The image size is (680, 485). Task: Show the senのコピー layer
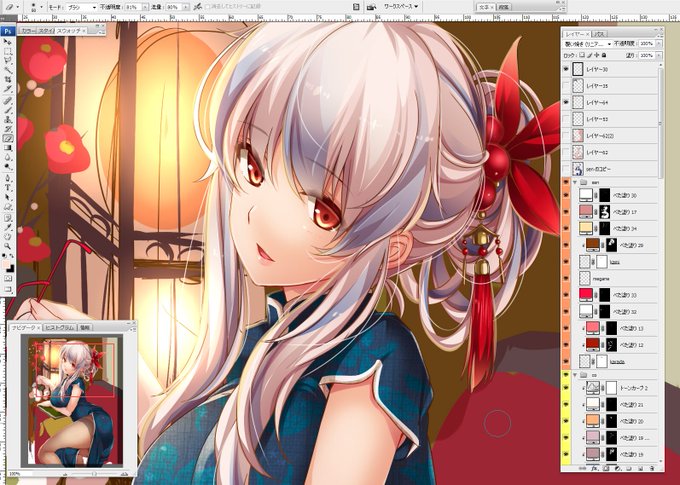566,169
